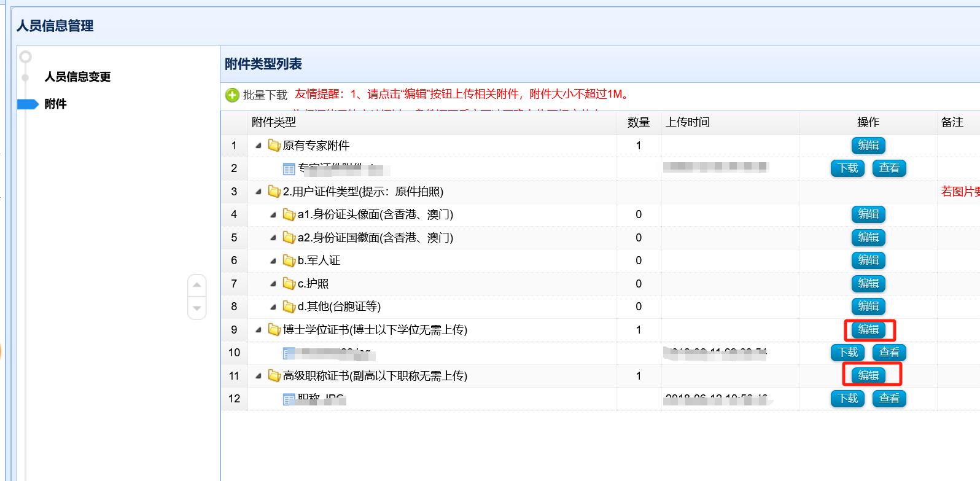Click folder icon beside c.护照
The height and width of the screenshot is (481, 980).
coord(289,284)
